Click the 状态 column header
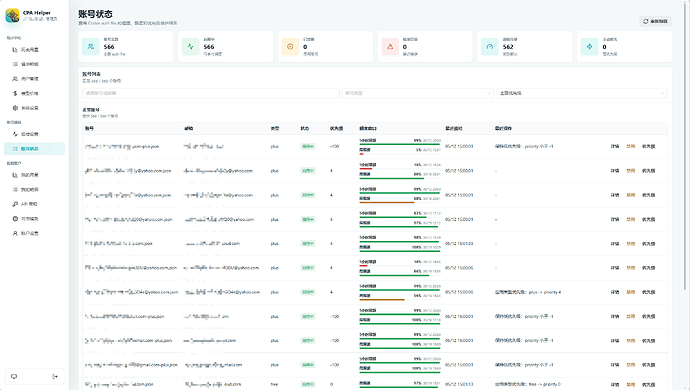The image size is (690, 390). pyautogui.click(x=305, y=129)
